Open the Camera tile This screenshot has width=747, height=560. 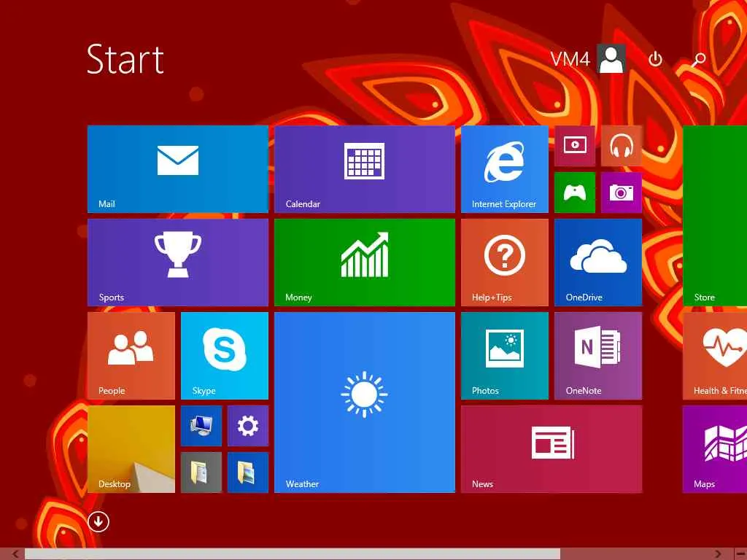[622, 192]
